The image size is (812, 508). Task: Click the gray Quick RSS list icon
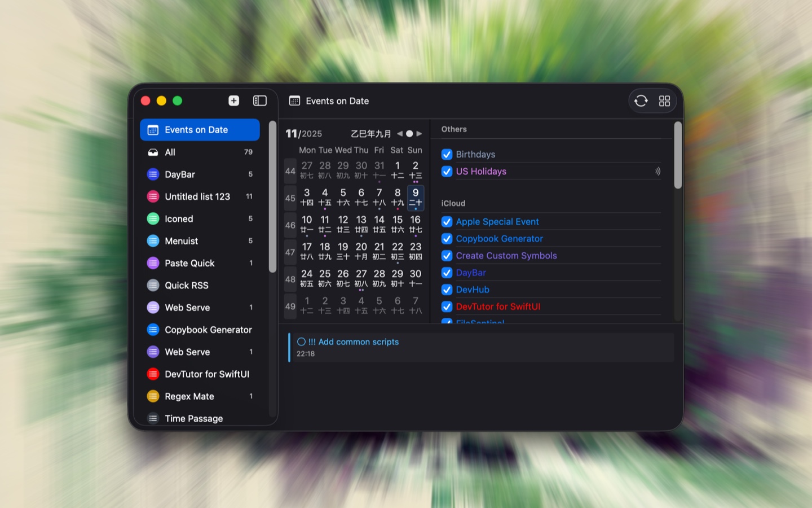(153, 285)
